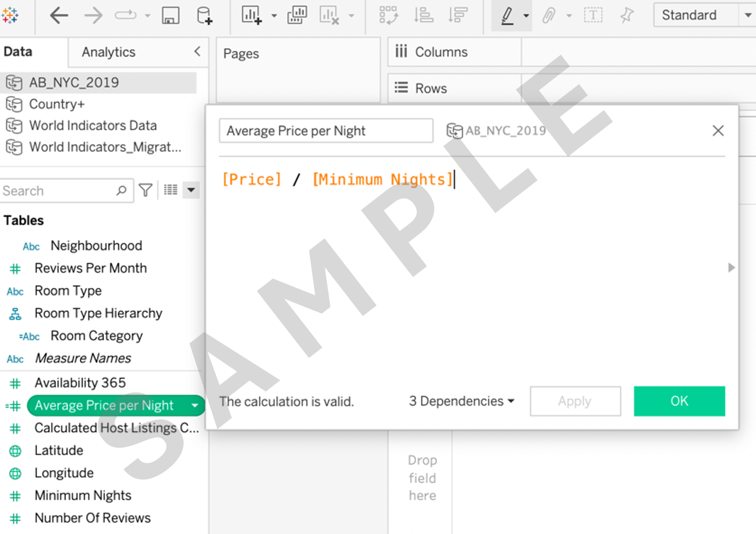Click the pin Fix Axes icon
This screenshot has width=756, height=534.
pos(627,16)
